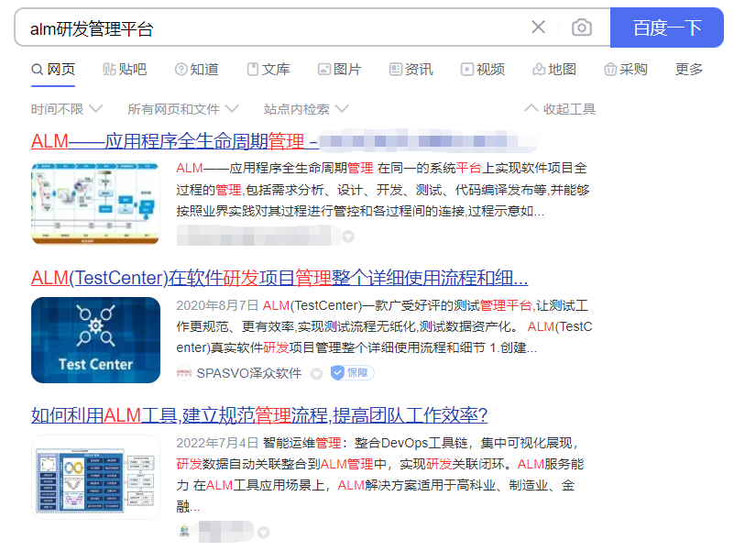Click the SPASVO logo icon

pyautogui.click(x=183, y=373)
